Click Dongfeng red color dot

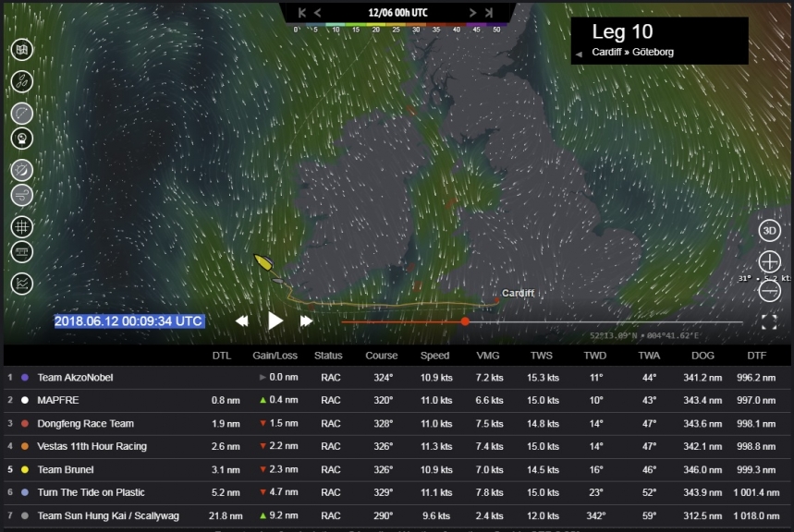(x=25, y=423)
